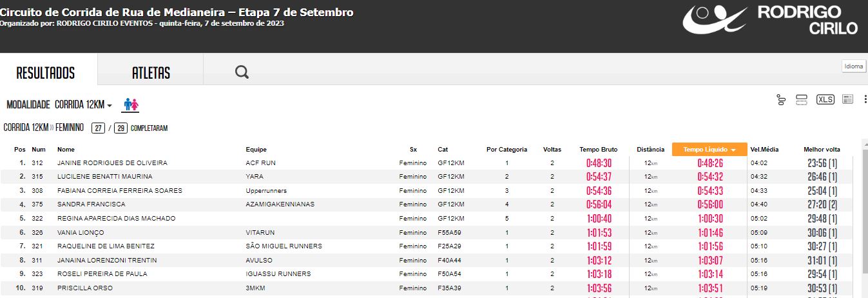Viewport: 868px width, 298px height.
Task: Click the Corrida 12KM breadcrumb link
Action: (26, 128)
